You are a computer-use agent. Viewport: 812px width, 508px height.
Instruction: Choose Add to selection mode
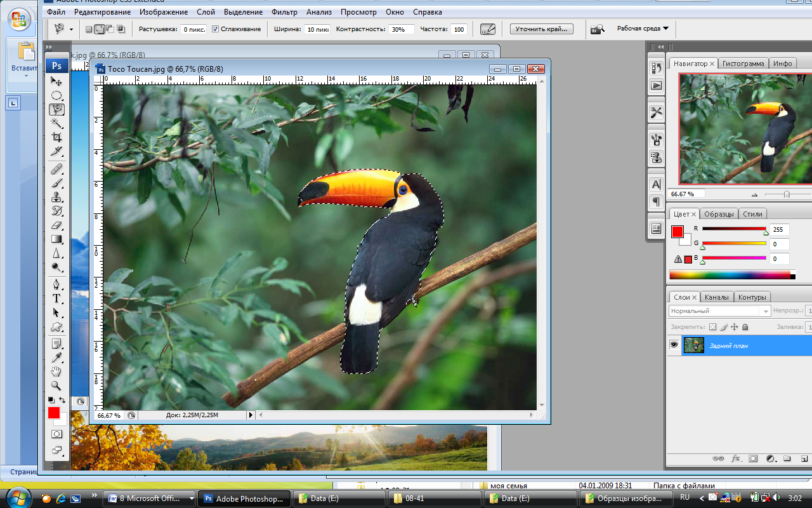(x=99, y=29)
